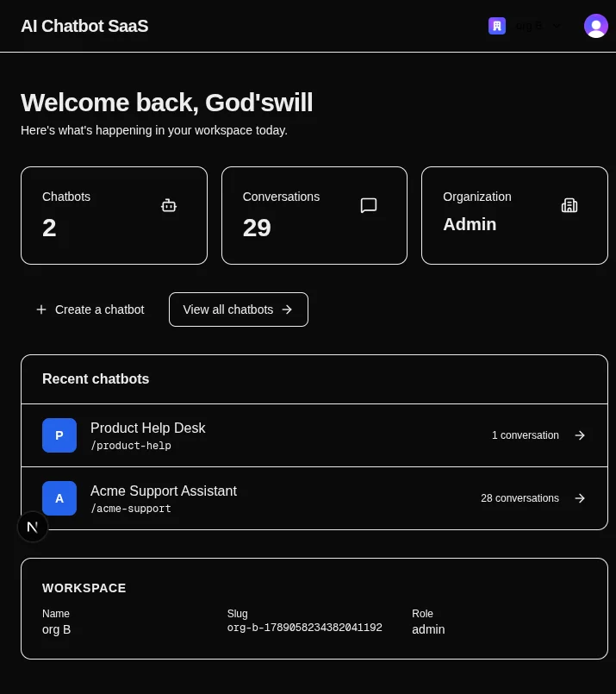616x694 pixels.
Task: Click the speech bubble icon in Conversations card
Action: coord(369,205)
